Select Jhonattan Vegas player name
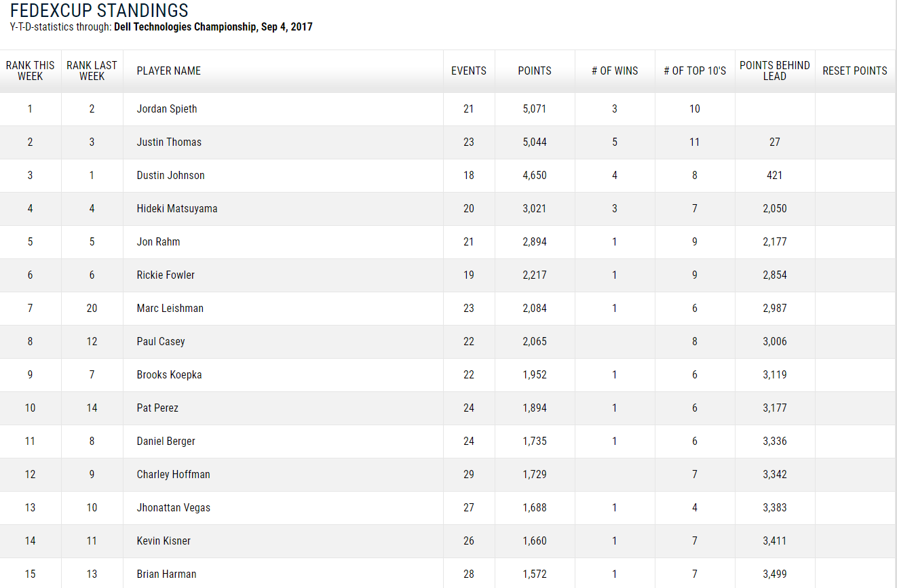Screen dimensions: 897x588 (x=173, y=508)
